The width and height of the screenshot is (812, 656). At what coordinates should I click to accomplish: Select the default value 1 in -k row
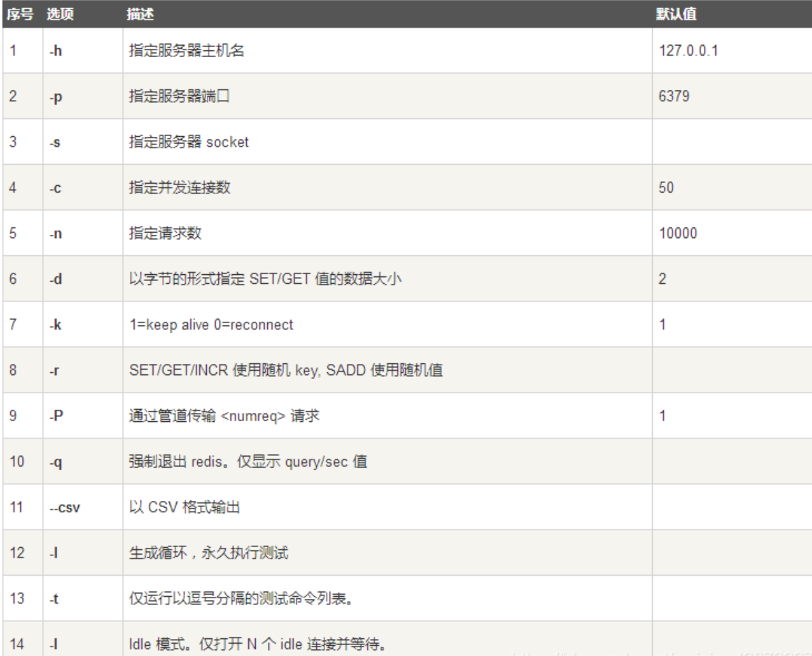(x=662, y=325)
